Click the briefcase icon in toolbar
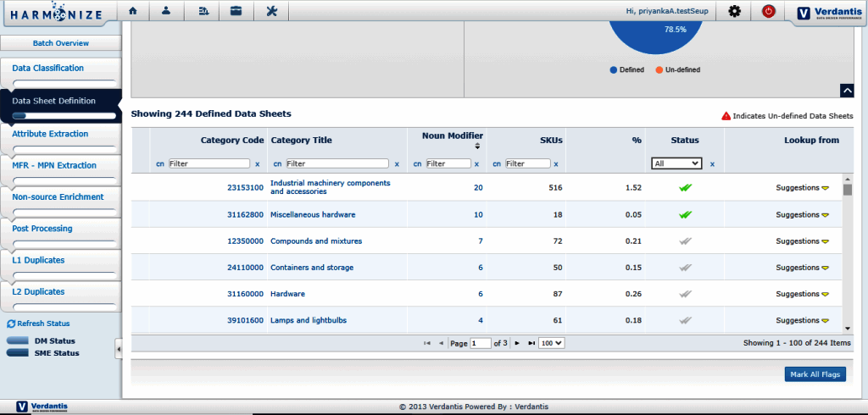The image size is (868, 415). coord(236,11)
